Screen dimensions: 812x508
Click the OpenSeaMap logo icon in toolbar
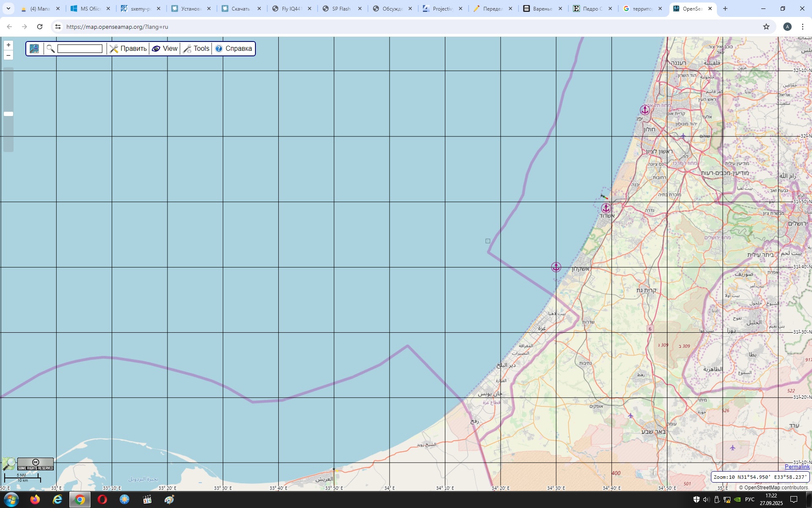tap(34, 49)
